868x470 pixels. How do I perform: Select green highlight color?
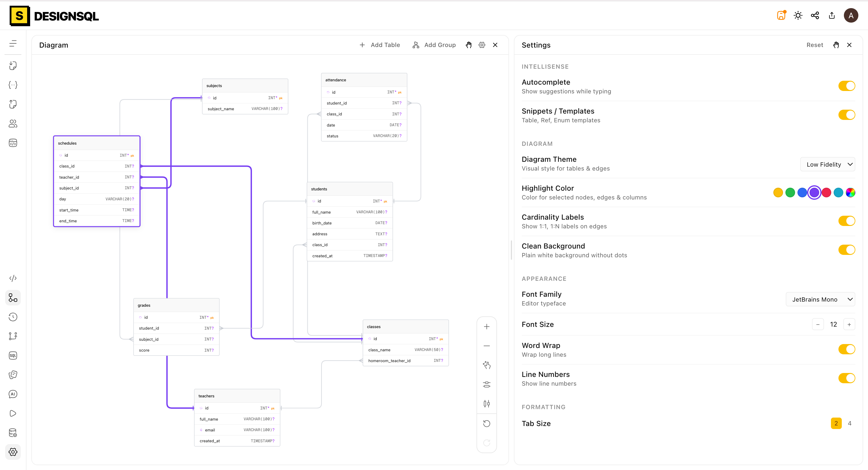[790, 193]
